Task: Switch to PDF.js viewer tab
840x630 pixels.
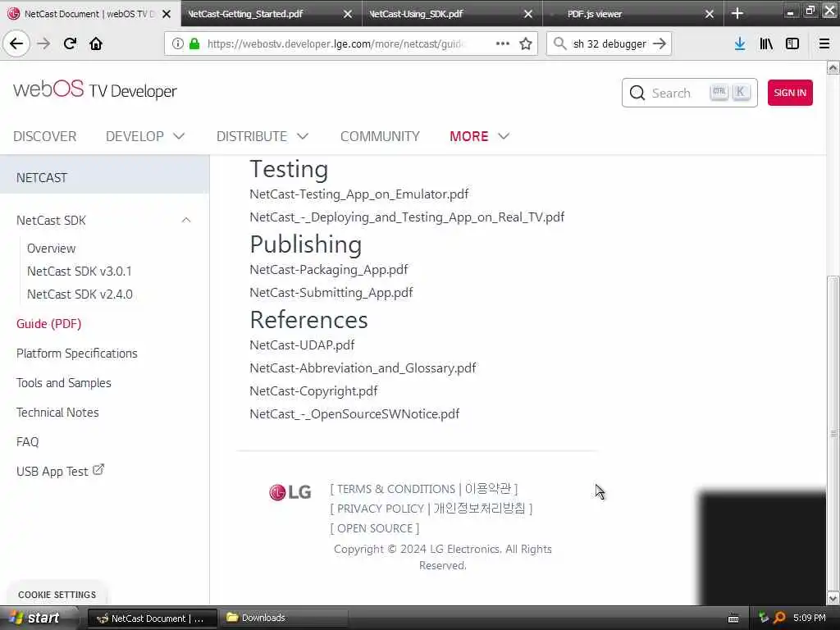Action: point(594,14)
